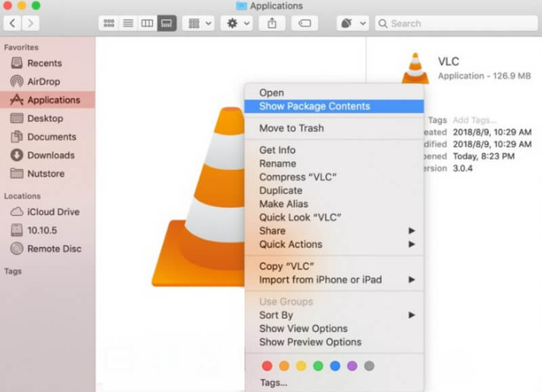Screen dimensions: 542x392
Task: Open Tags… at bottom of context menu
Action: pos(273,383)
